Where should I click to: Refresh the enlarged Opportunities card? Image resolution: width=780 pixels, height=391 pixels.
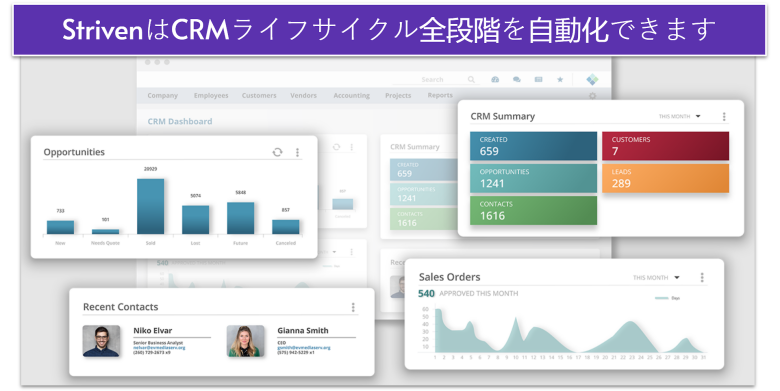coord(278,152)
